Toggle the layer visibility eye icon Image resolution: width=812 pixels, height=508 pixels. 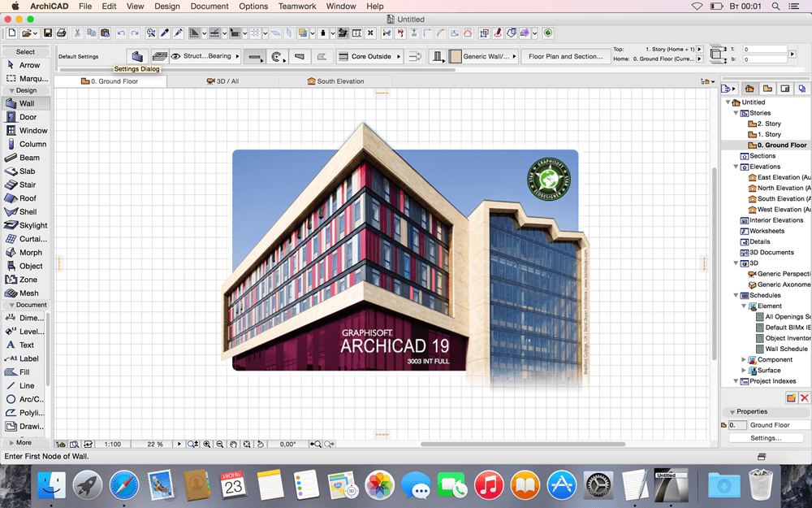point(175,56)
